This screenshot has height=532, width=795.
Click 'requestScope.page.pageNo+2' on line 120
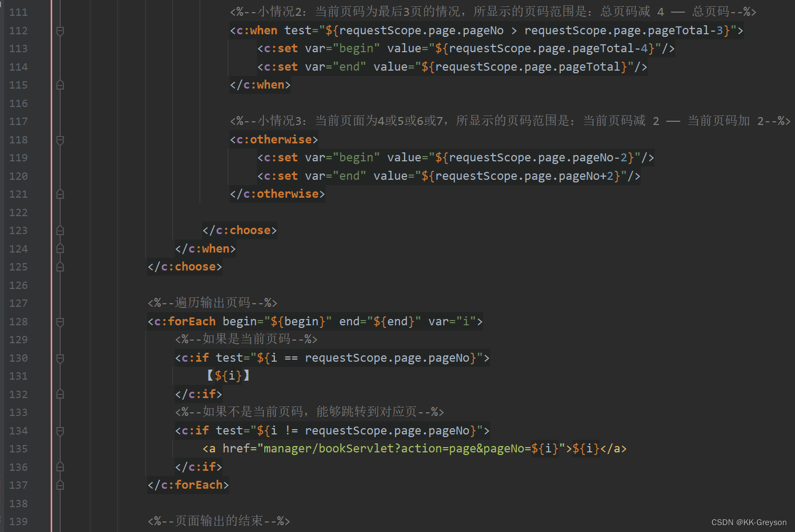pyautogui.click(x=524, y=176)
